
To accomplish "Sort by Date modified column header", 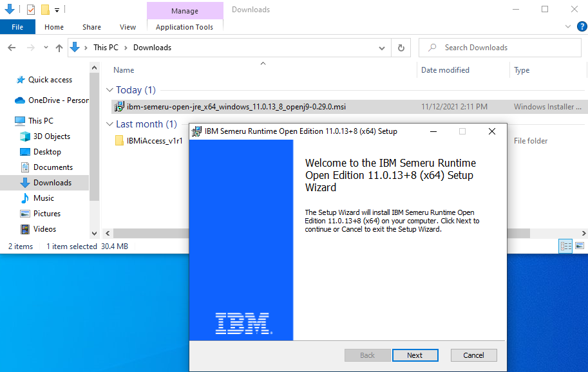I will pos(445,70).
